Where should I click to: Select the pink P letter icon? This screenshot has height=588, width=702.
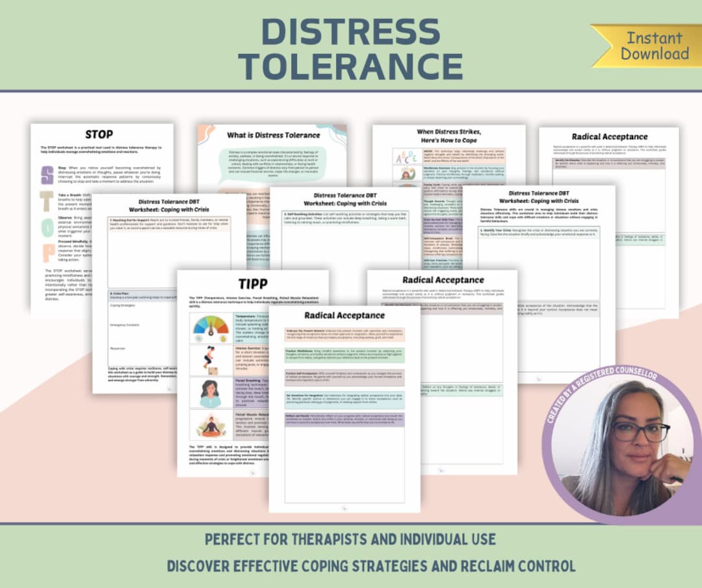pyautogui.click(x=48, y=253)
